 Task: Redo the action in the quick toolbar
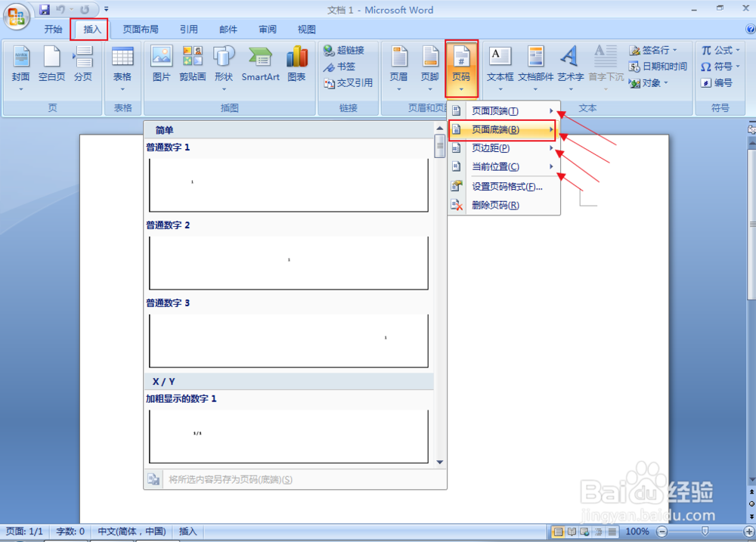tap(85, 10)
